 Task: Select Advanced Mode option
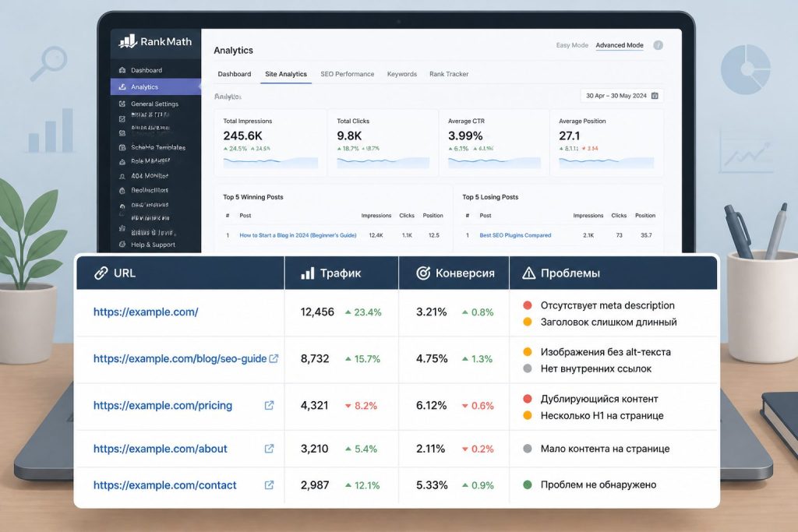click(x=620, y=45)
